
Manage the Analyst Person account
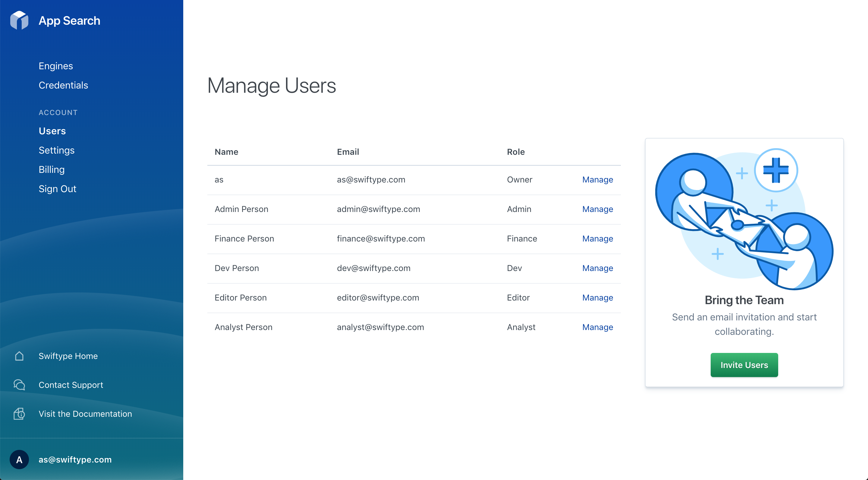coord(597,327)
